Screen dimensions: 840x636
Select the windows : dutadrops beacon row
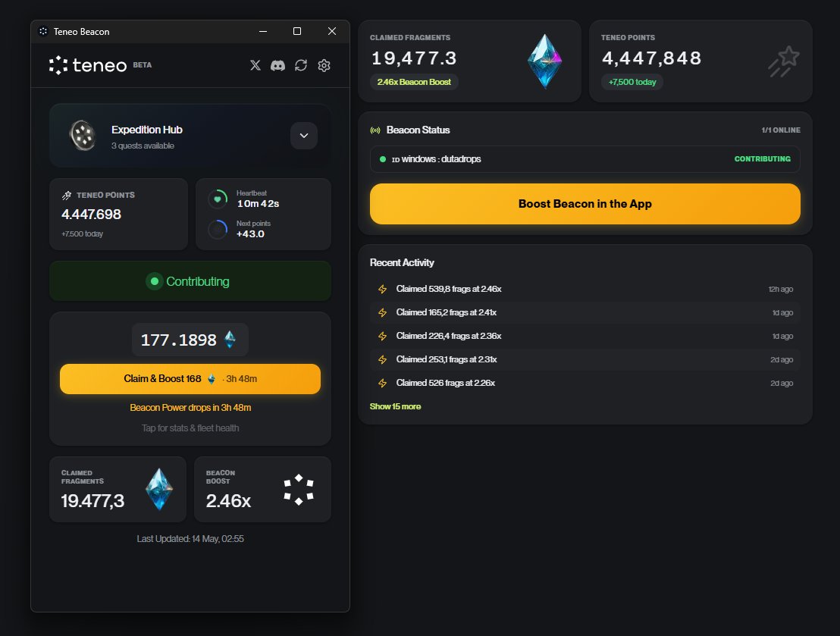pyautogui.click(x=585, y=159)
